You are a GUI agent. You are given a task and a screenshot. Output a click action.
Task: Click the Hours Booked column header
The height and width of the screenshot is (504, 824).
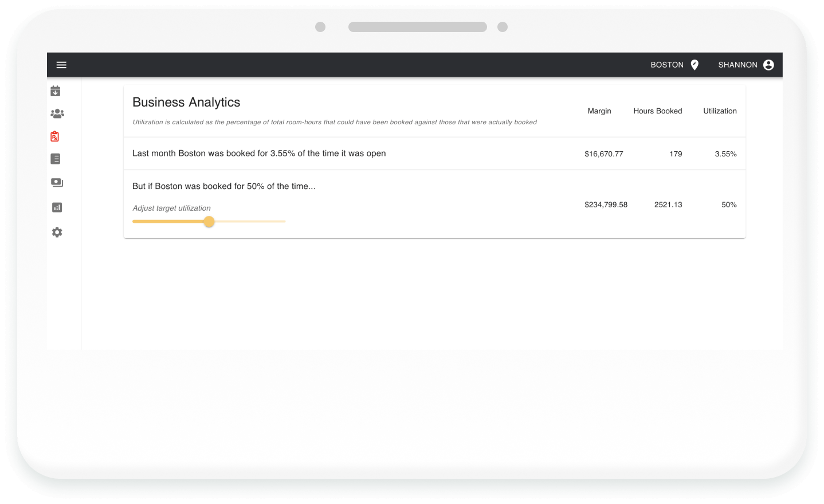click(657, 111)
